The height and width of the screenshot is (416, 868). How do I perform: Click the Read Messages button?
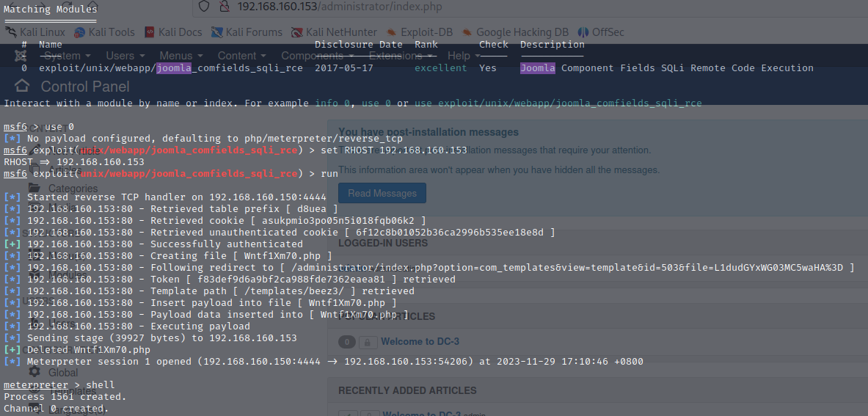point(382,193)
